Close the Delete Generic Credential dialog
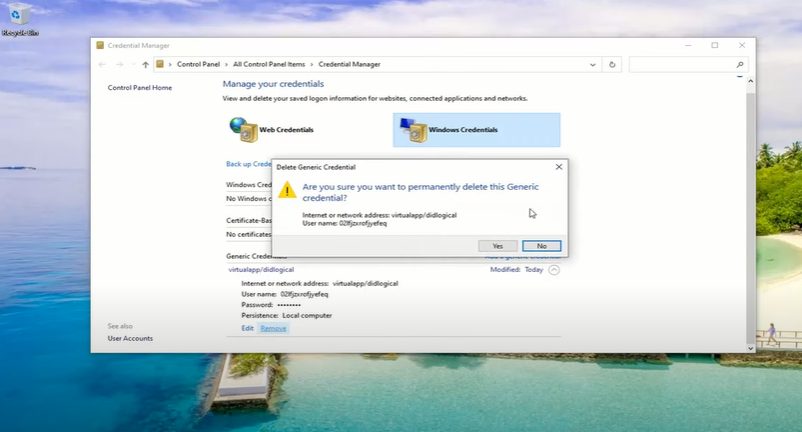This screenshot has height=432, width=802. pos(559,167)
